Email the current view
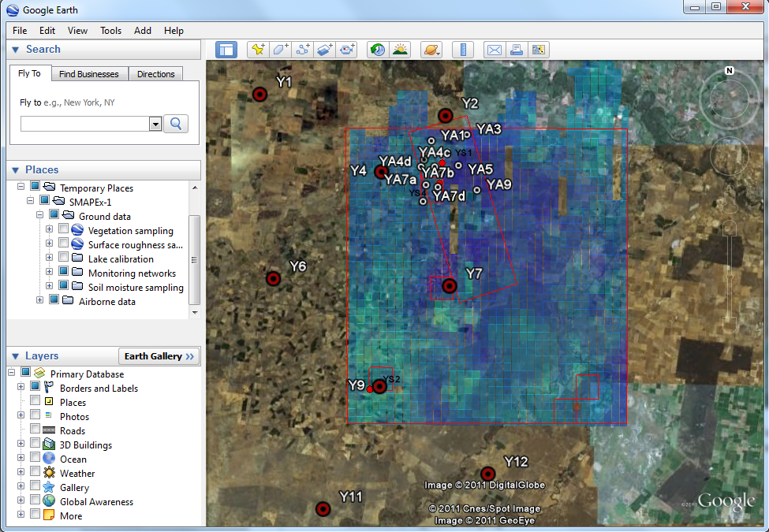The height and width of the screenshot is (532, 769). tap(495, 50)
